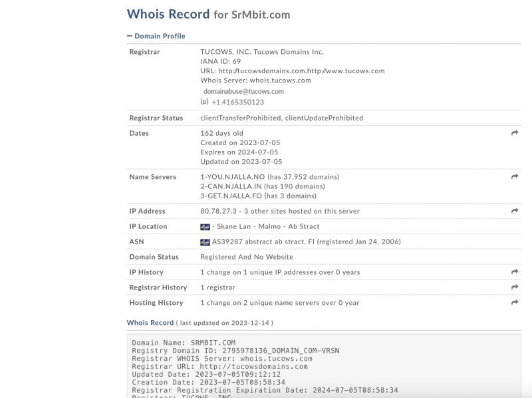Select the flag icon in ASN row
This screenshot has height=398, width=532.
click(205, 242)
